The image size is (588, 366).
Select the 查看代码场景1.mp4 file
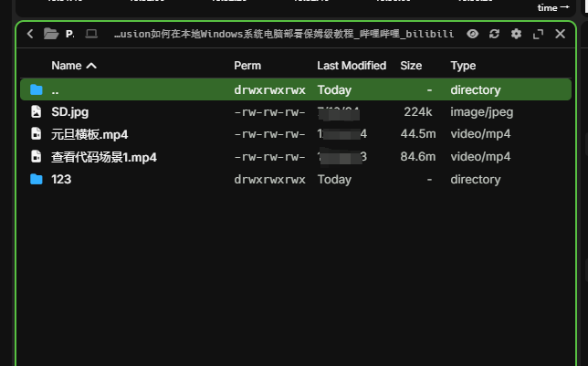tap(104, 157)
